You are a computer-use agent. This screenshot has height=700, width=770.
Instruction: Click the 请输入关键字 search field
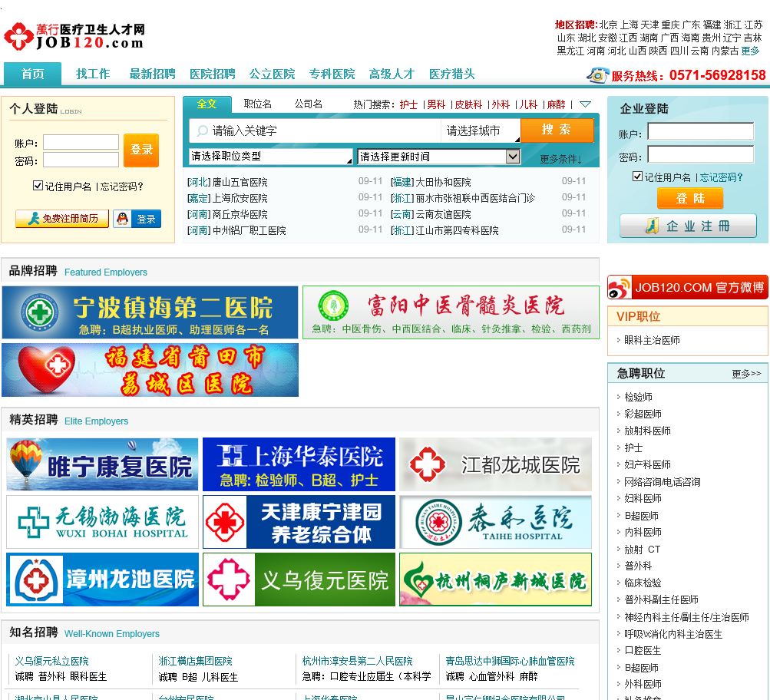(x=316, y=130)
